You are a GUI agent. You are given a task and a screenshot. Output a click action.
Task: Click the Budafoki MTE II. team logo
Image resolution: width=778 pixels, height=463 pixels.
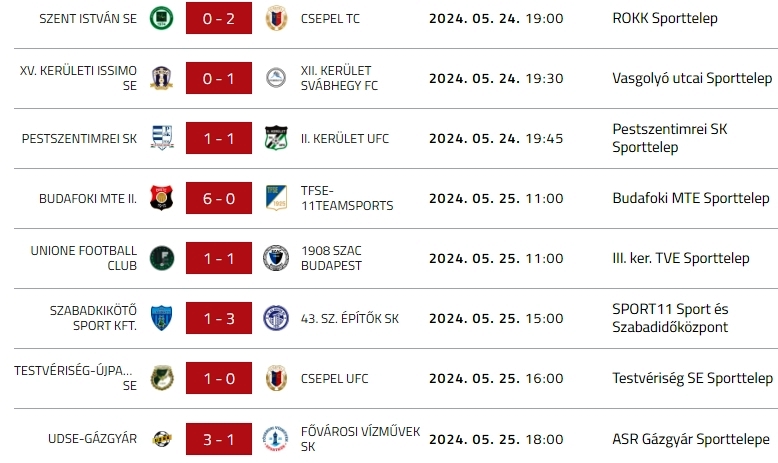[x=161, y=198]
